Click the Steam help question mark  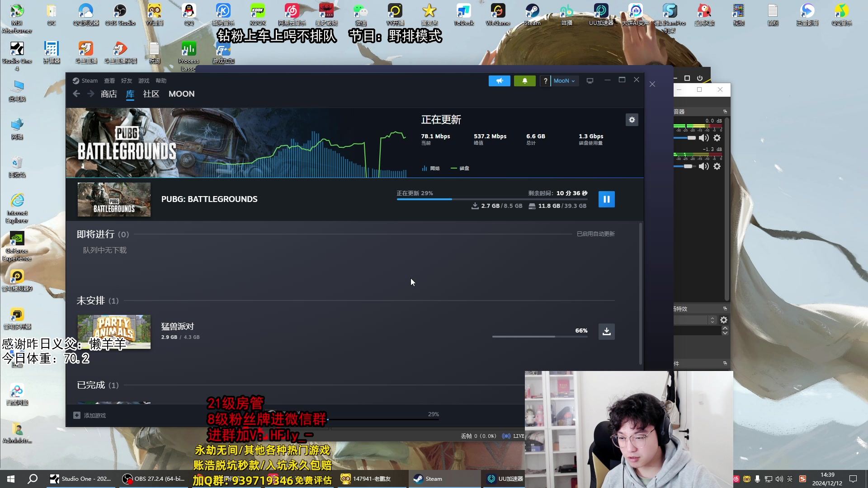tap(545, 81)
